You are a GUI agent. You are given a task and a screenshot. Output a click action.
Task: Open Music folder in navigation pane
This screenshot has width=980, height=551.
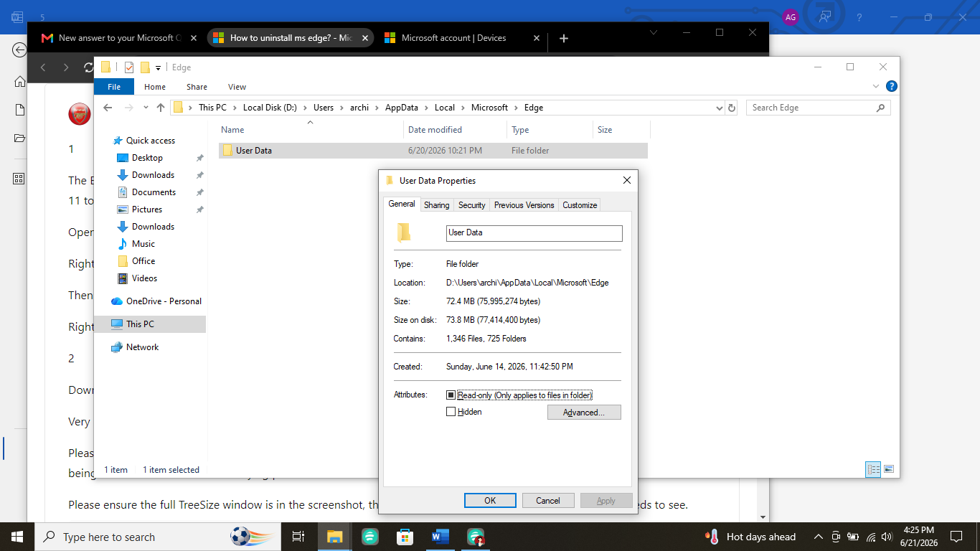(143, 244)
